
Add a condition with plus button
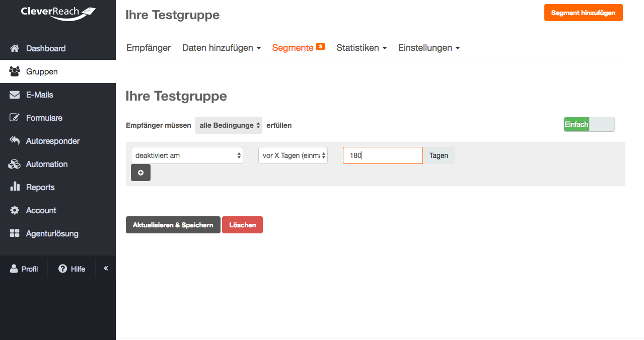(140, 173)
